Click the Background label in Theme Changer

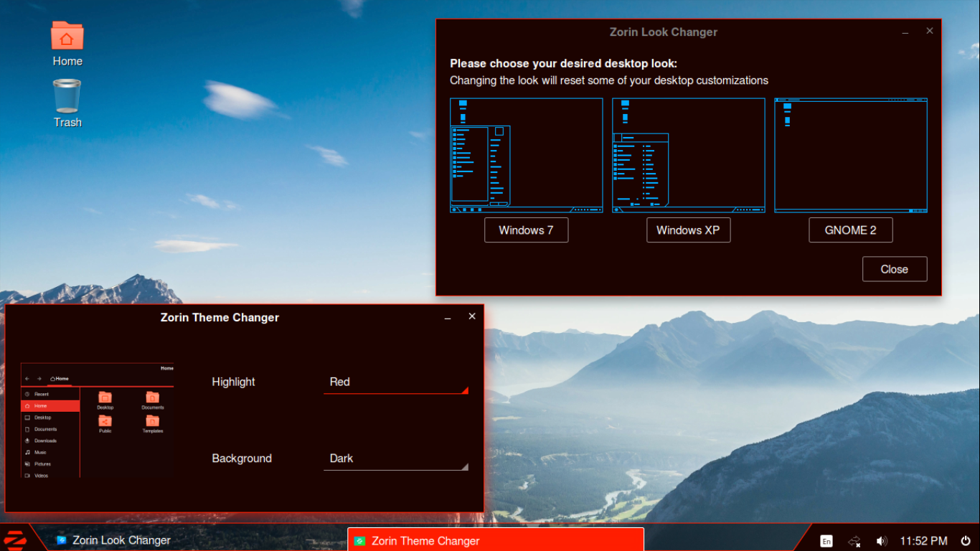click(x=242, y=458)
